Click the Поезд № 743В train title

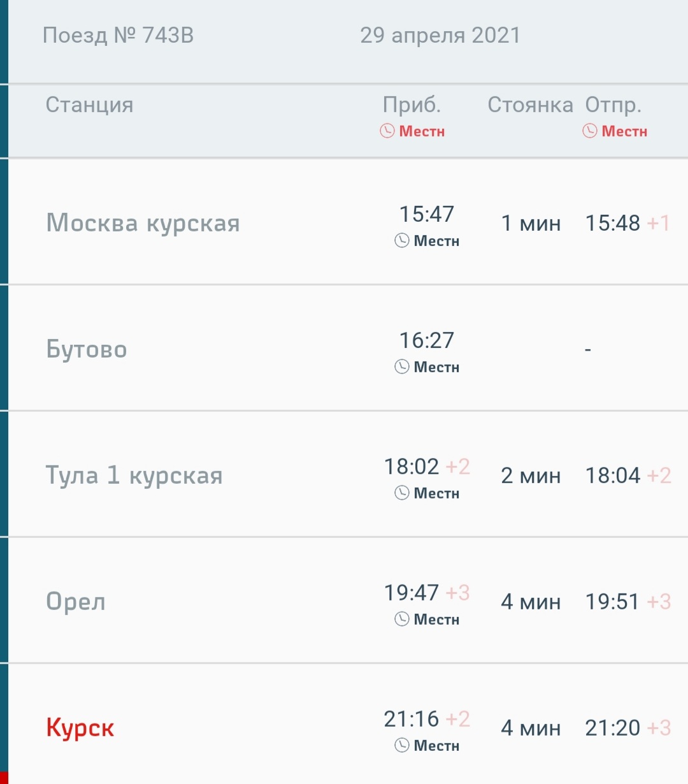[118, 35]
